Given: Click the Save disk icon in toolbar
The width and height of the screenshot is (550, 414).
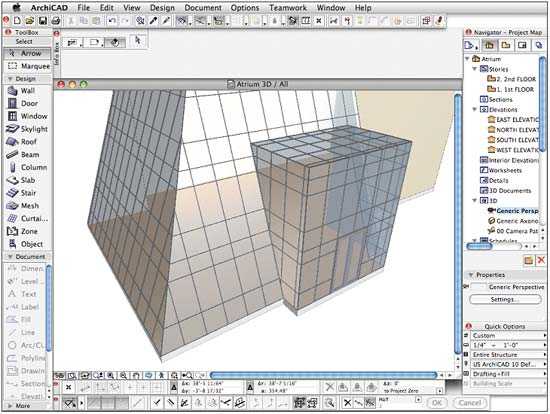Looking at the screenshot, I should 43,21.
